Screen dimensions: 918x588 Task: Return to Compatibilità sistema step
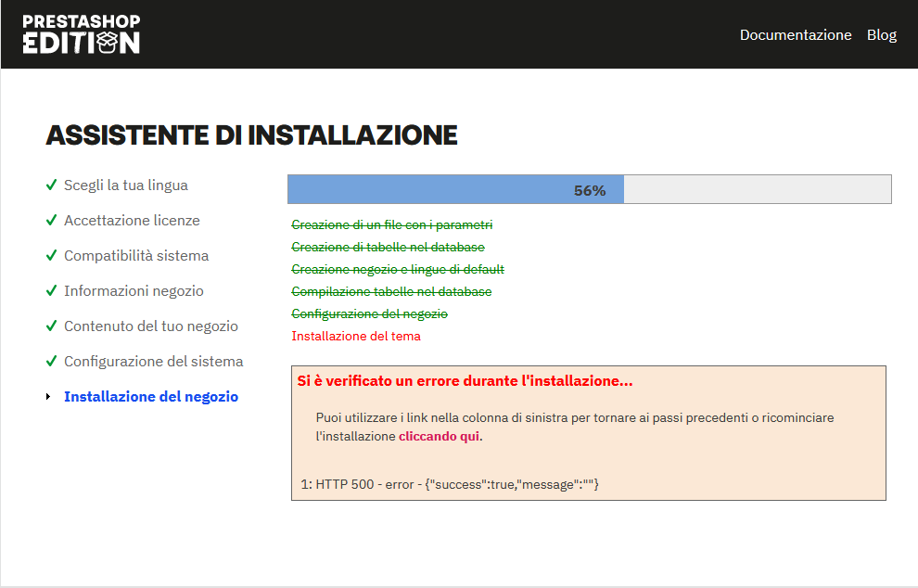click(135, 255)
